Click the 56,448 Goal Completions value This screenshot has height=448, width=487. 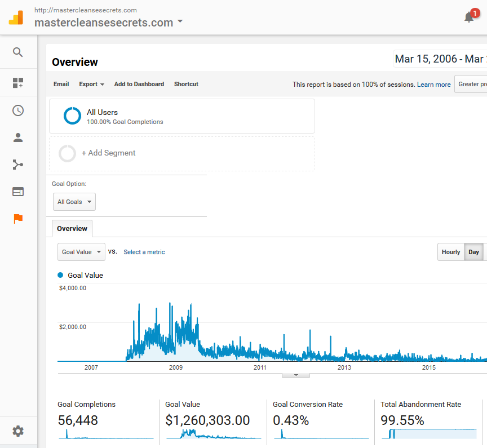click(78, 420)
